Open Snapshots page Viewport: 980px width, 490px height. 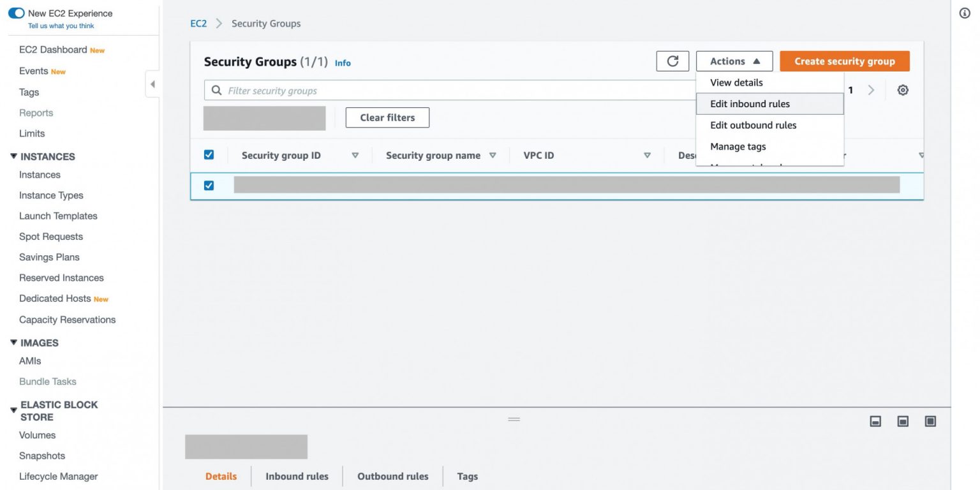click(x=42, y=456)
